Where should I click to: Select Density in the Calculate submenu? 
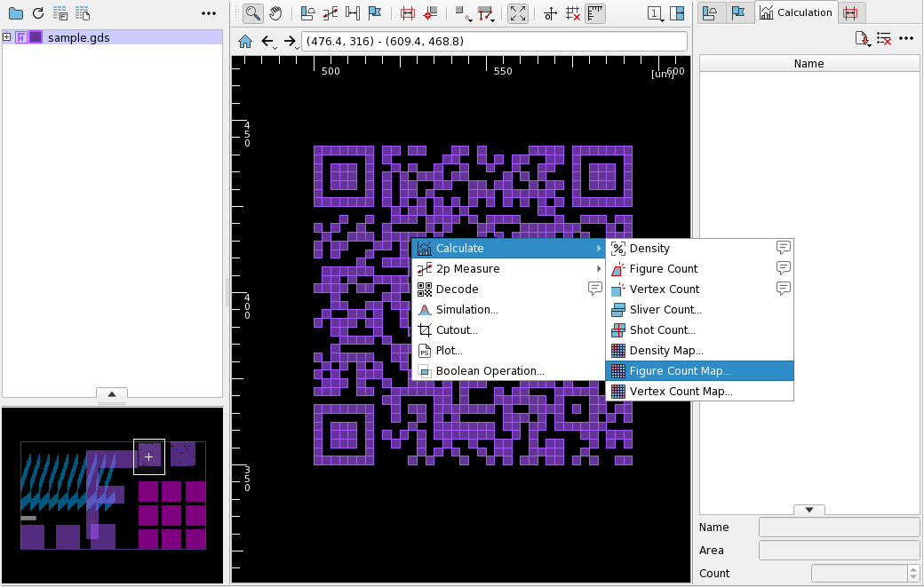click(x=700, y=249)
